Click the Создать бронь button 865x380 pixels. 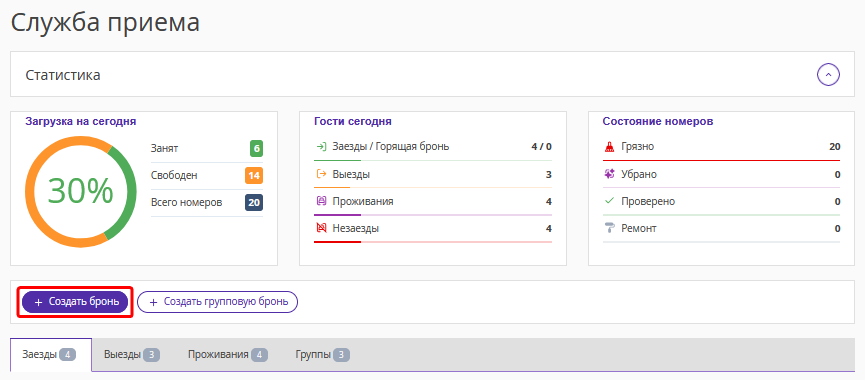click(75, 302)
